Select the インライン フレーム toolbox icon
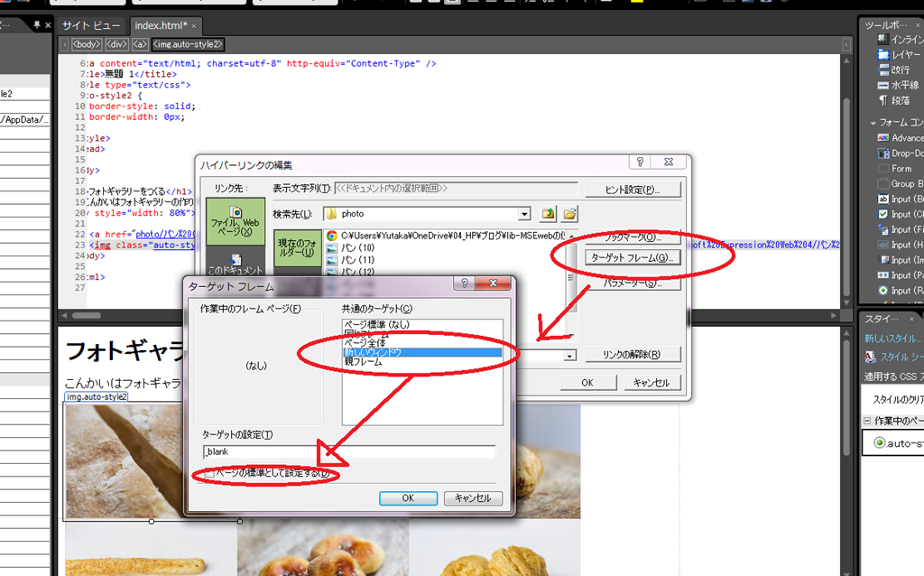The image size is (924, 576). [x=882, y=40]
